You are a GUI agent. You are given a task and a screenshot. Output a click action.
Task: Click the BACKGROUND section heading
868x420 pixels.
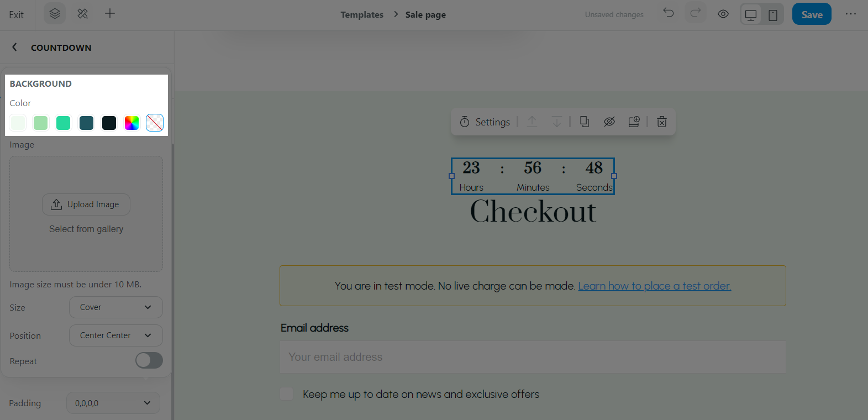(x=41, y=83)
